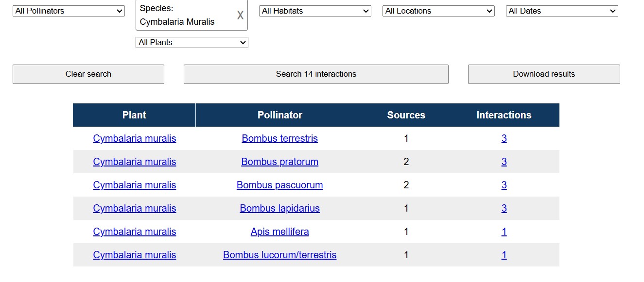Click the Pollinator column header

pos(279,115)
